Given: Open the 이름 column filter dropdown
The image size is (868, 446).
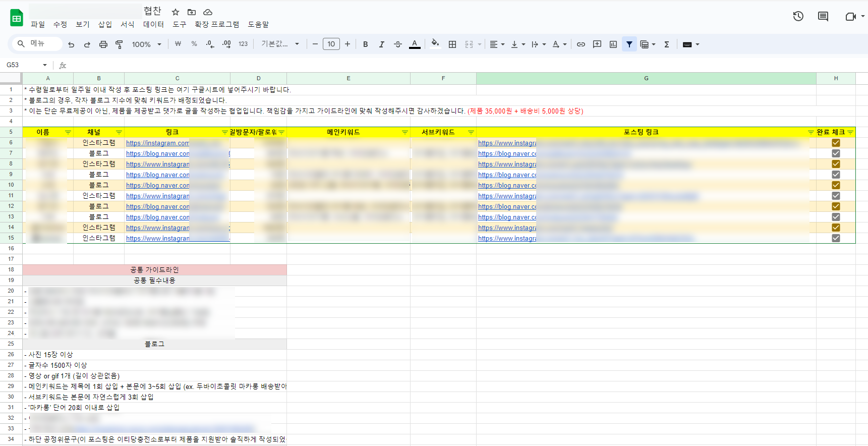Looking at the screenshot, I should coord(68,132).
